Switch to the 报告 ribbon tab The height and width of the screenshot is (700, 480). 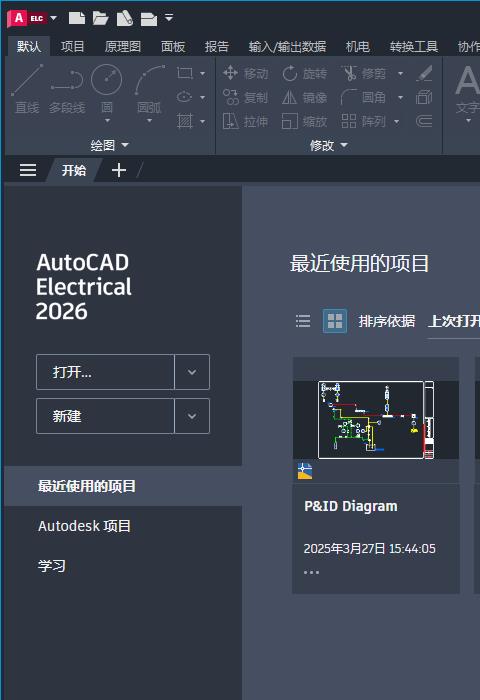(x=217, y=46)
